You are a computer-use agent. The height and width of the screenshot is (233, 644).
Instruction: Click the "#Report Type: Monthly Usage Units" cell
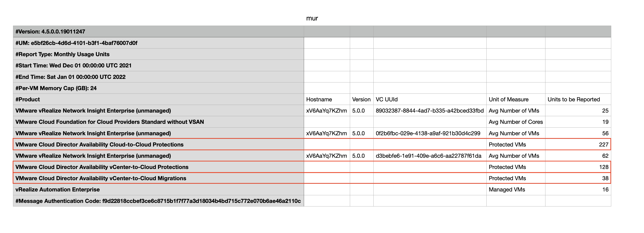pyautogui.click(x=159, y=54)
